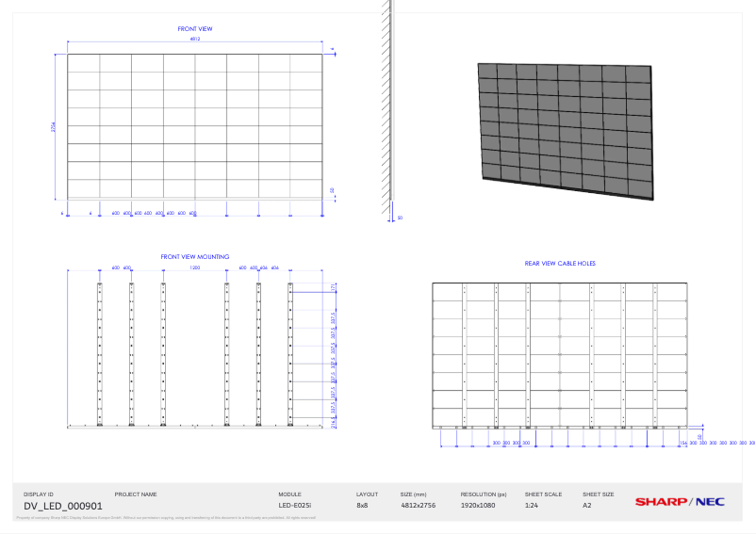Screen dimensions: 756x534
Task: Select the 4812 width dimension label
Action: 195,40
